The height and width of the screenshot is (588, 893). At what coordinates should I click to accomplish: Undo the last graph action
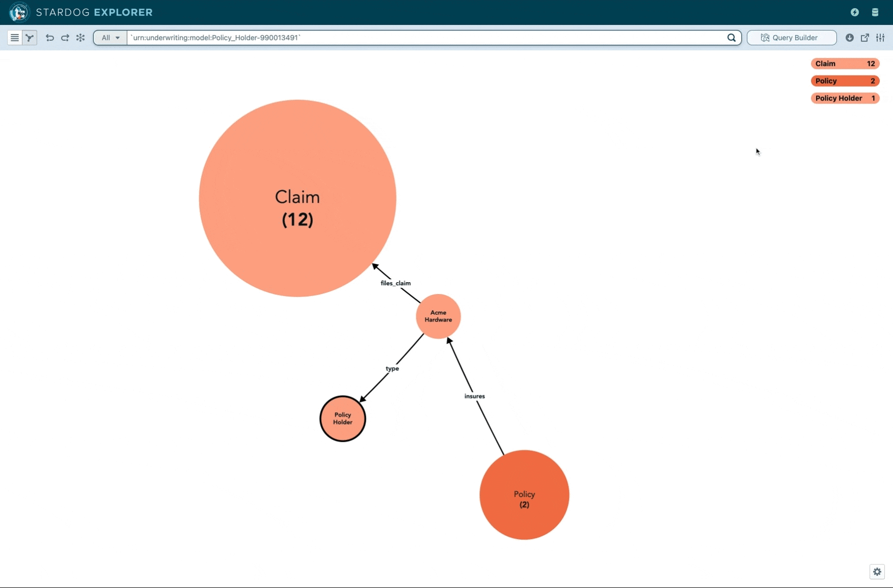[49, 38]
